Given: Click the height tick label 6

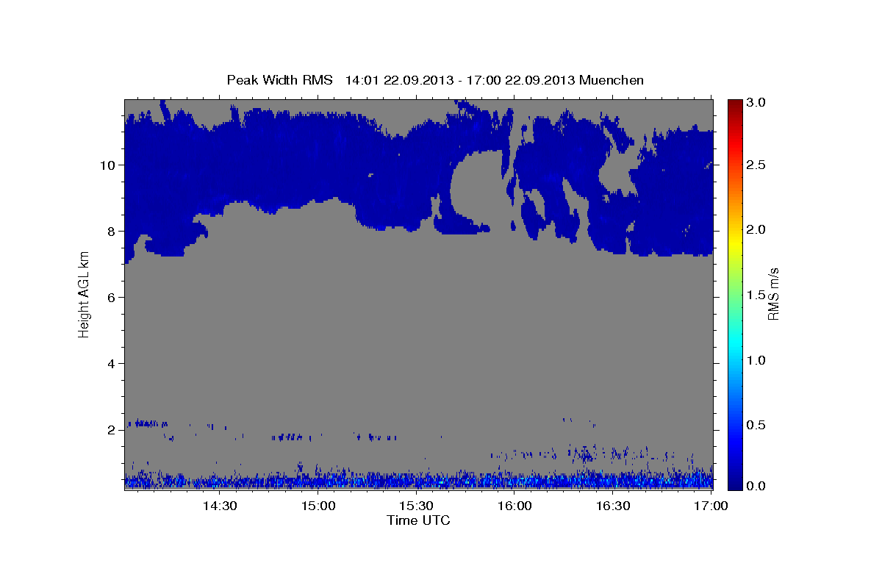Looking at the screenshot, I should point(112,297).
